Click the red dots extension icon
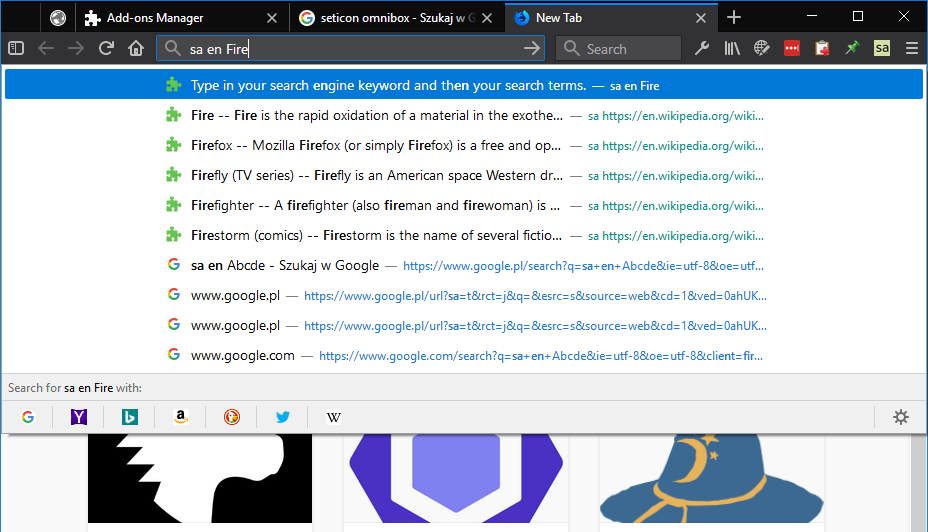Screen dimensions: 928x532 click(792, 48)
